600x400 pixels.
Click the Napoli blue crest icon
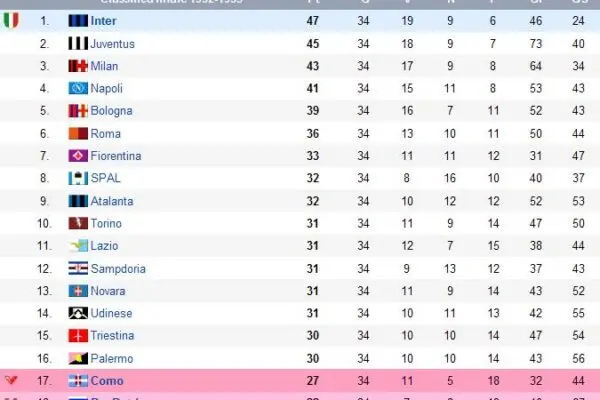(x=78, y=88)
